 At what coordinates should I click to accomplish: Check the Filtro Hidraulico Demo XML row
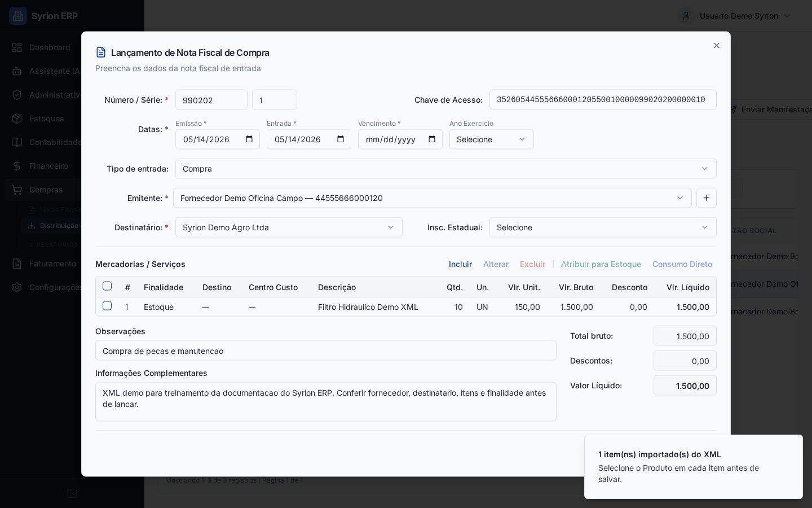[107, 306]
